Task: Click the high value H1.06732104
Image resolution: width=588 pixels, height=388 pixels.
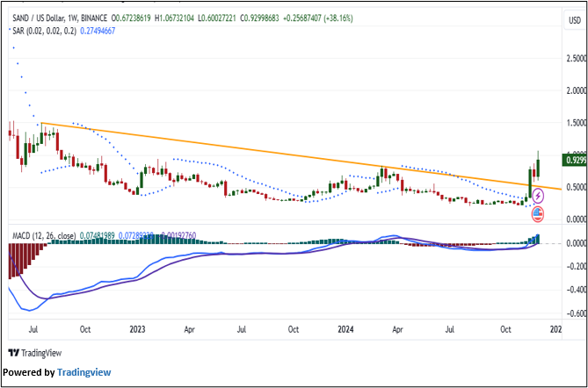Action: (x=174, y=18)
